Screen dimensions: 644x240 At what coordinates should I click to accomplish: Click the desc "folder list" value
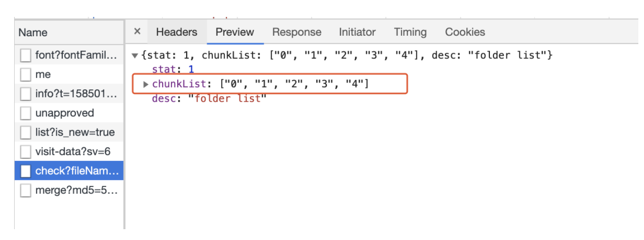(227, 98)
